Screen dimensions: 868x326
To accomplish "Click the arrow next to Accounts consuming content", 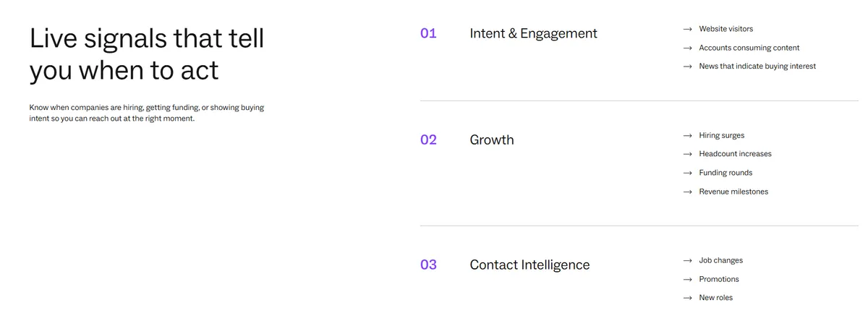I will click(x=688, y=48).
